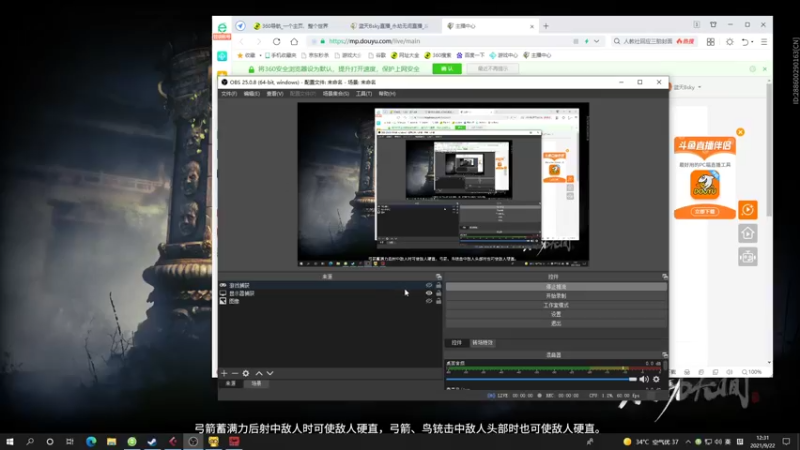Select the 游戏捕获 source row
800x450 pixels.
330,286
